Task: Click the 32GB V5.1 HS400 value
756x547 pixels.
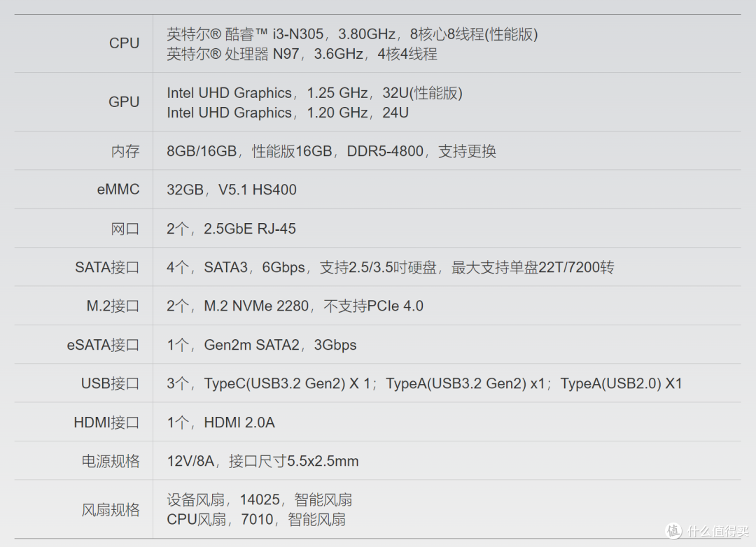Action: [232, 190]
